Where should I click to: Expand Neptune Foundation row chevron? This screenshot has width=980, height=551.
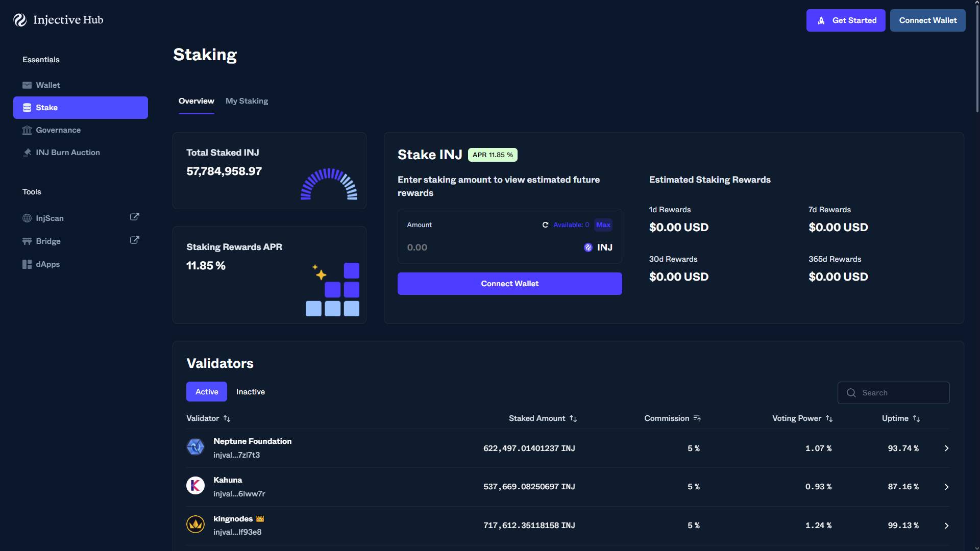[946, 448]
